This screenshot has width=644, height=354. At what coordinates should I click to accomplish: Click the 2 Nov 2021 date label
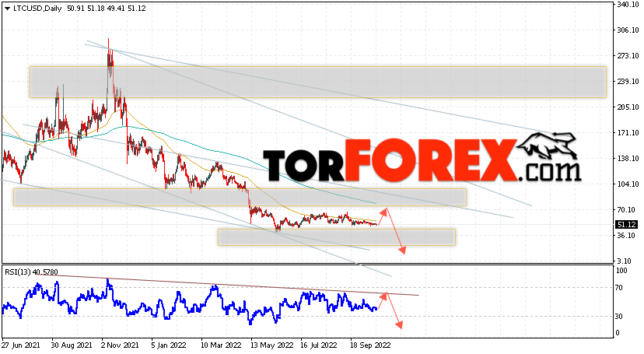pyautogui.click(x=120, y=345)
